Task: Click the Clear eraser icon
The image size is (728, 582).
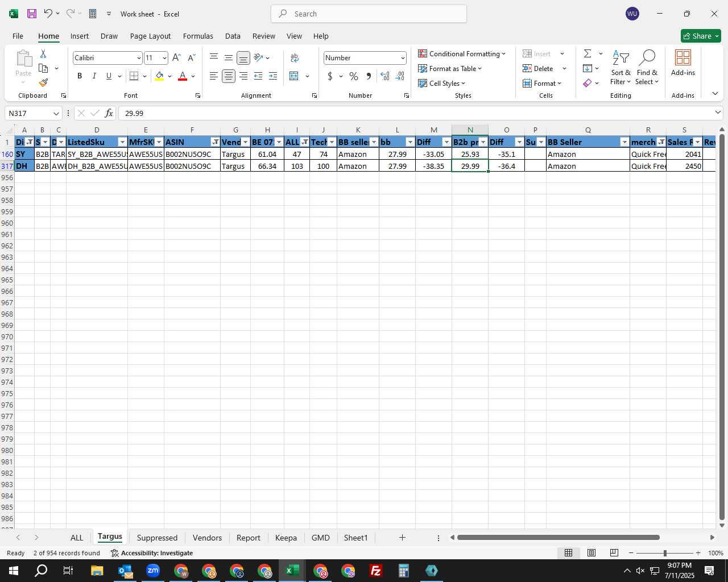Action: pos(588,83)
